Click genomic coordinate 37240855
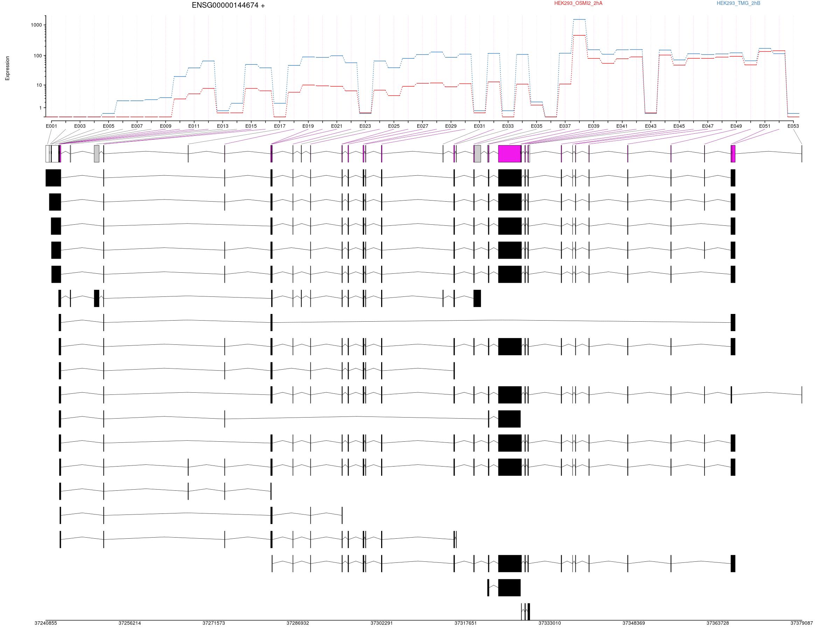Viewport: 840px width, 630px height. click(45, 623)
